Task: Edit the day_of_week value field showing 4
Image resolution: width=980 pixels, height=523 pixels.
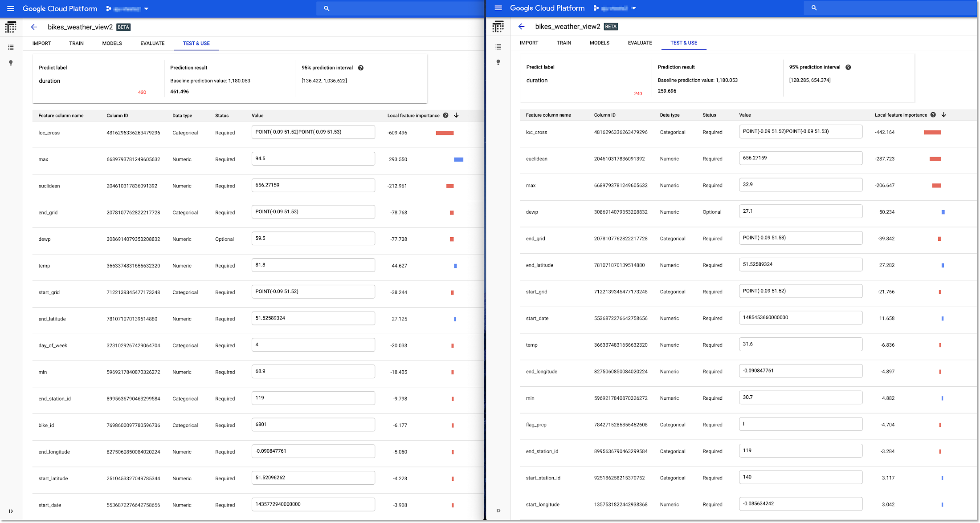Action: click(x=313, y=345)
